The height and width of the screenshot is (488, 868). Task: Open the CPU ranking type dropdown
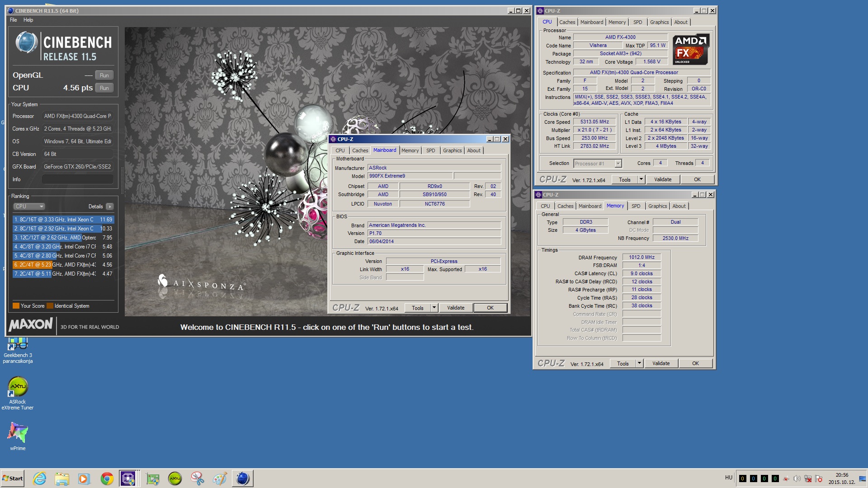point(29,206)
